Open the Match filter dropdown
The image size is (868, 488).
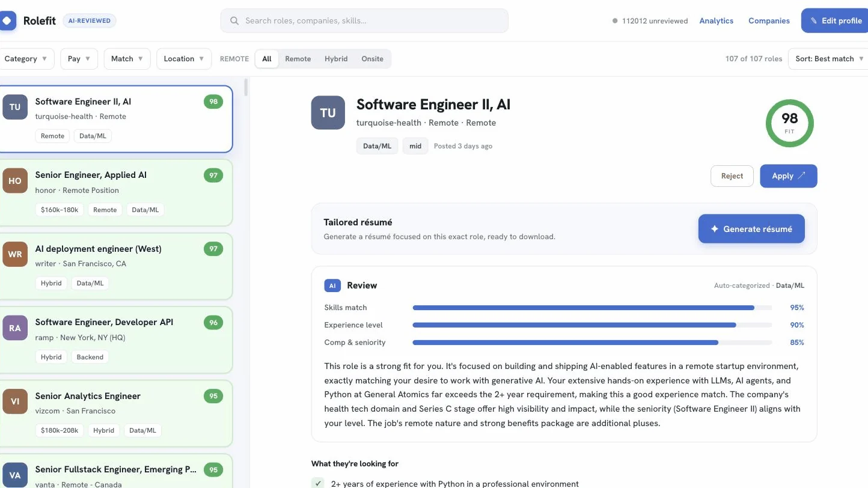127,59
